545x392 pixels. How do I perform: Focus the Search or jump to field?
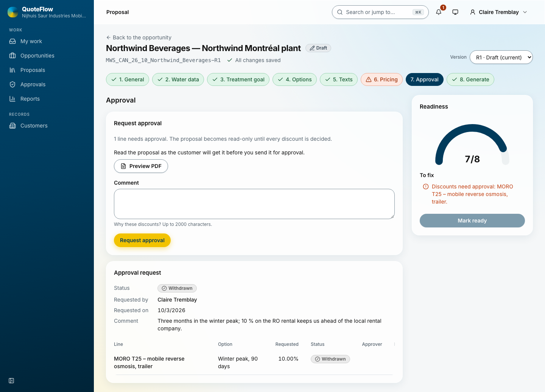[x=380, y=12]
